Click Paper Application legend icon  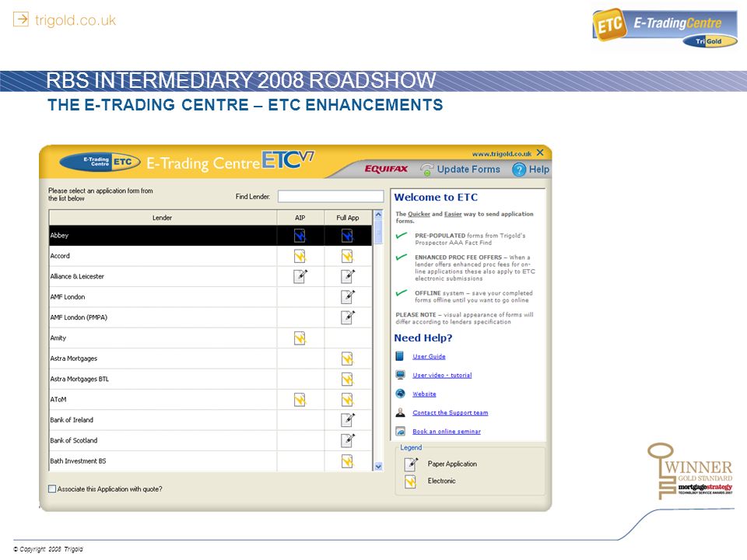click(411, 464)
